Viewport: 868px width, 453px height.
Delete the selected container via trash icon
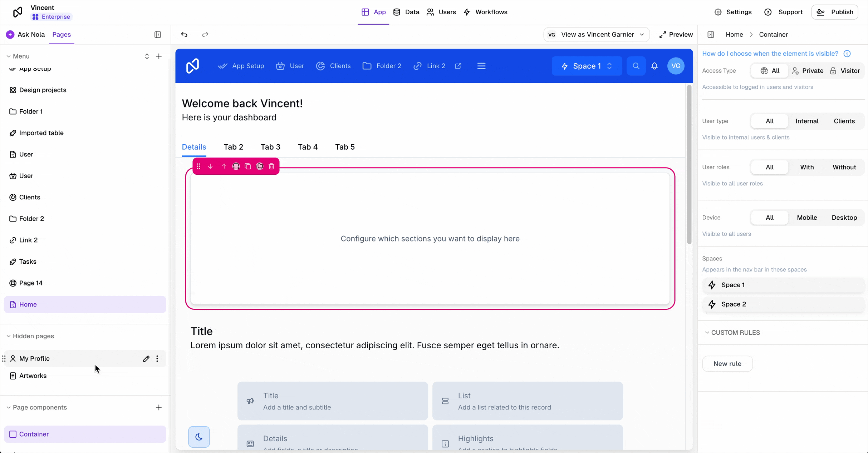tap(271, 166)
